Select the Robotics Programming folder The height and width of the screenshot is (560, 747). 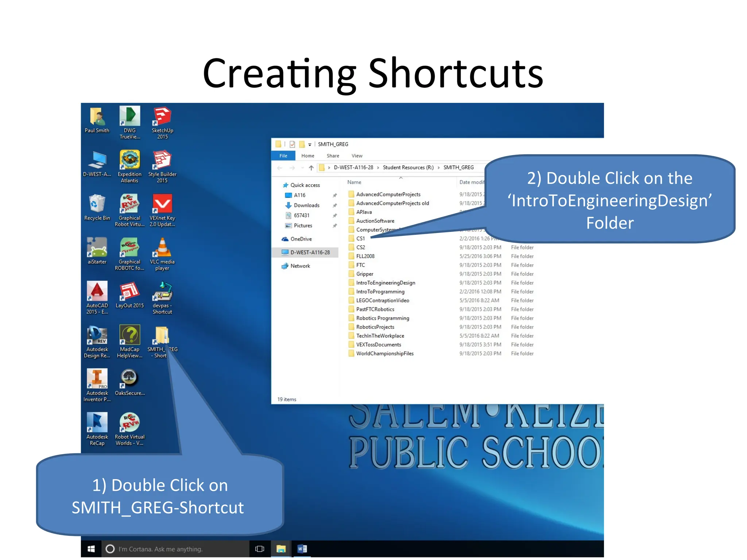pos(379,318)
